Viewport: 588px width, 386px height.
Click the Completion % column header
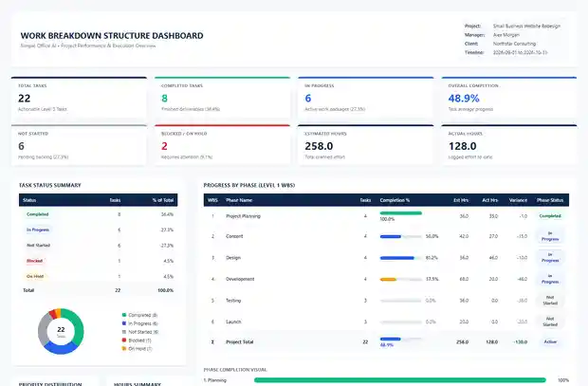(x=395, y=200)
